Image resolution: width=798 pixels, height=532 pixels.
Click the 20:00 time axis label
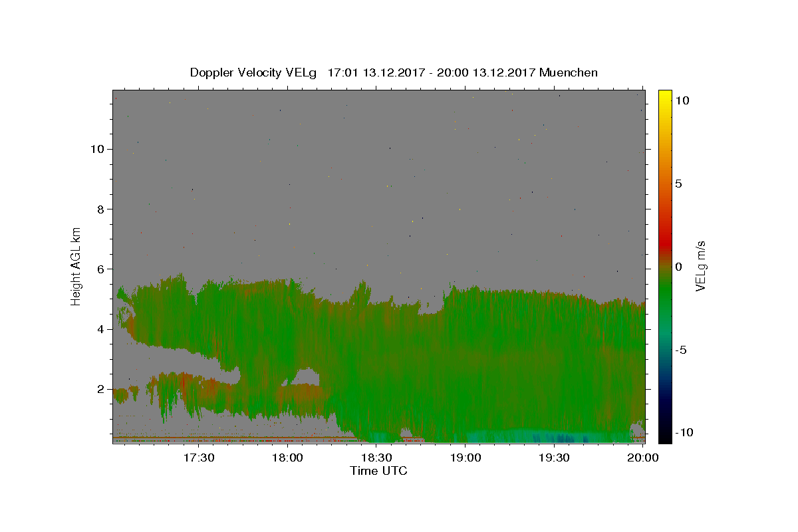[644, 458]
